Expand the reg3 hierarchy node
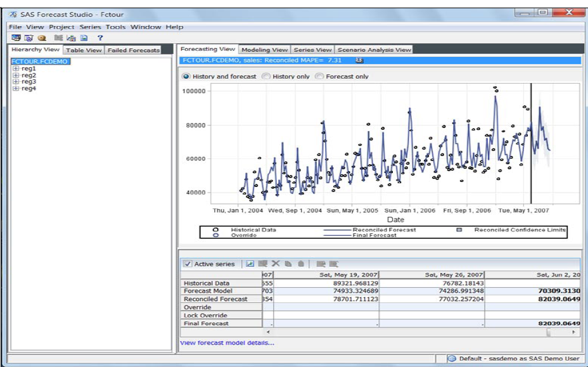This screenshot has height=367, width=588. pos(16,82)
